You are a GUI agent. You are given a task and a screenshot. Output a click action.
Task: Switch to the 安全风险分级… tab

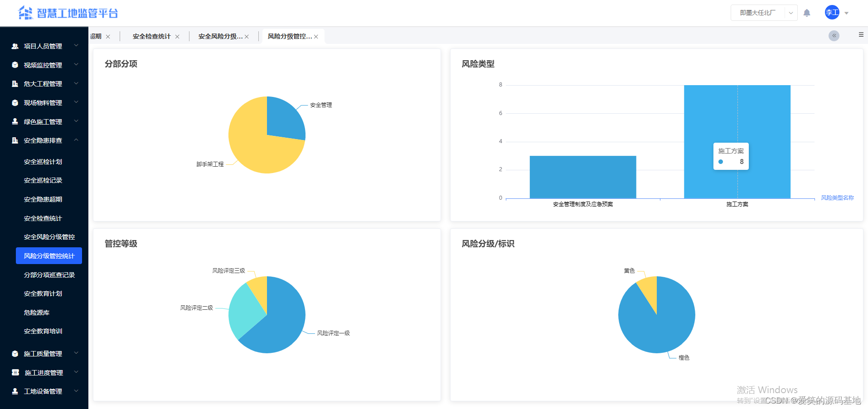coord(220,36)
